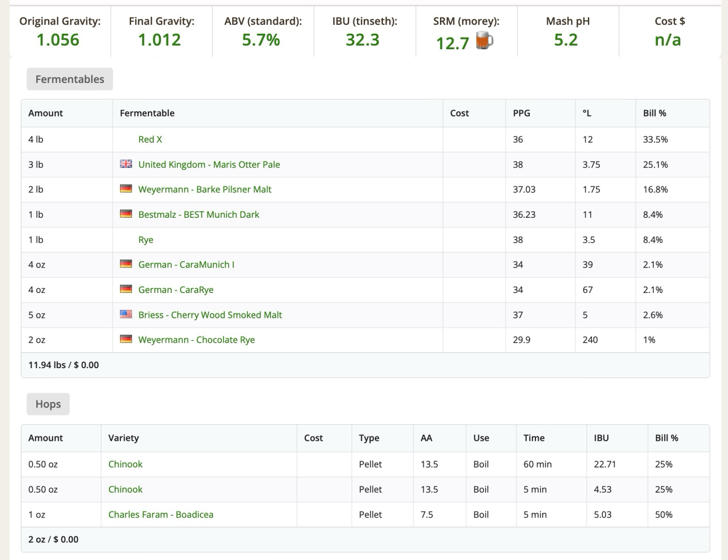Click the Fermentable column header
Viewport: 728px width, 560px height.
147,113
